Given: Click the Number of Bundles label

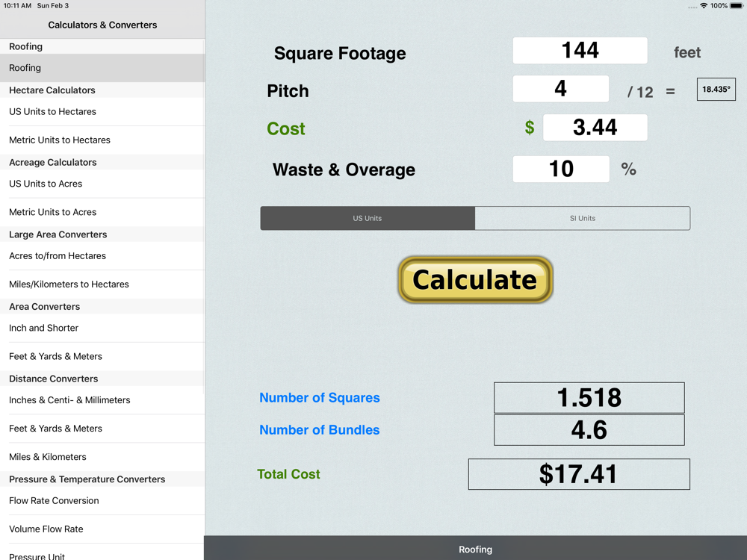Looking at the screenshot, I should pyautogui.click(x=320, y=430).
